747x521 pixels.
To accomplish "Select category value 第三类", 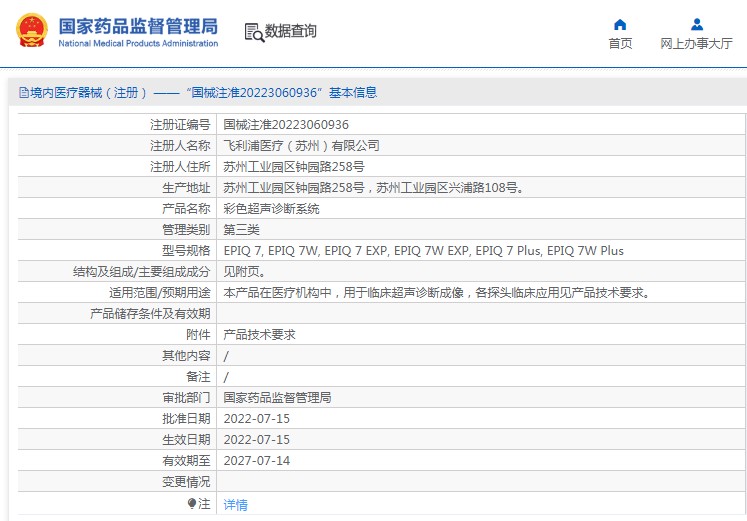I will pyautogui.click(x=241, y=230).
